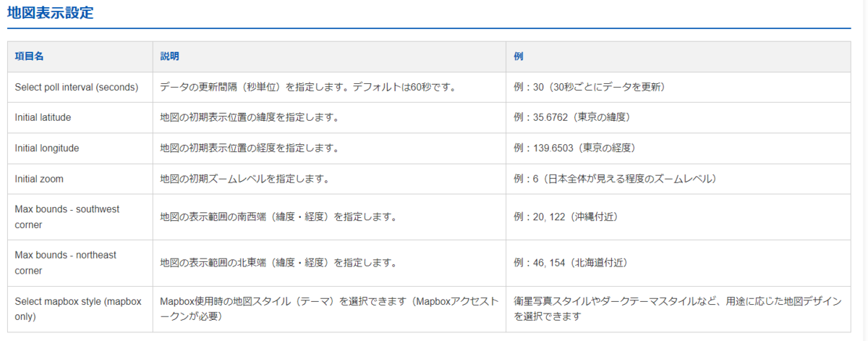868x341 pixels.
Task: Click the 地図表示設定 heading
Action: tap(50, 13)
